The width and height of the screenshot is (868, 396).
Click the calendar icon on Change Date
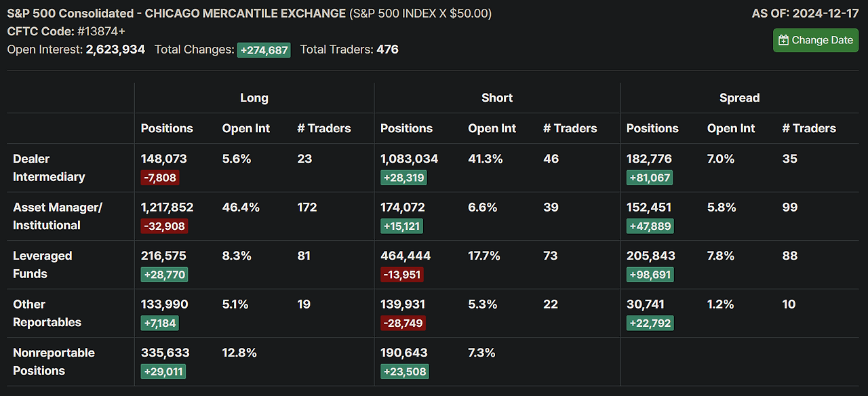(783, 40)
